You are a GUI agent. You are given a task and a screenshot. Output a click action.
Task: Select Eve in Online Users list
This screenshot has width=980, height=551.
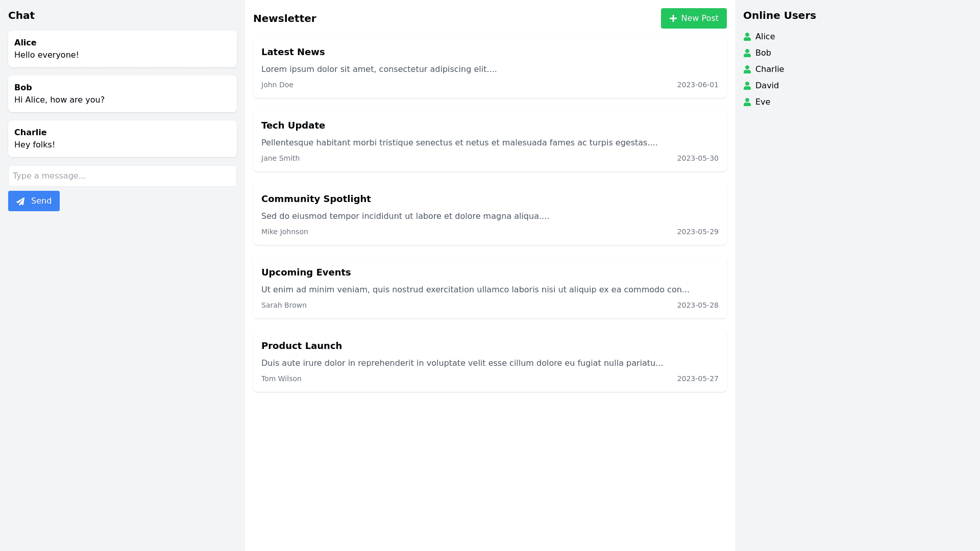pos(763,102)
